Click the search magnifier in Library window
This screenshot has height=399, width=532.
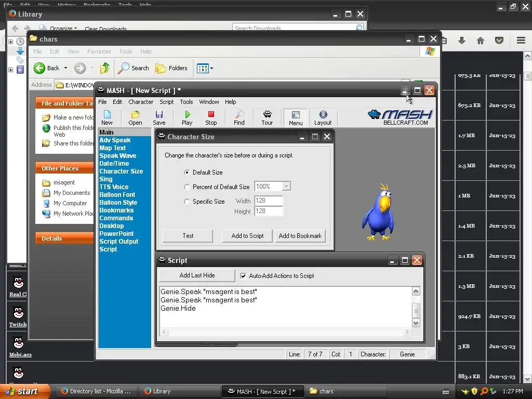359,28
